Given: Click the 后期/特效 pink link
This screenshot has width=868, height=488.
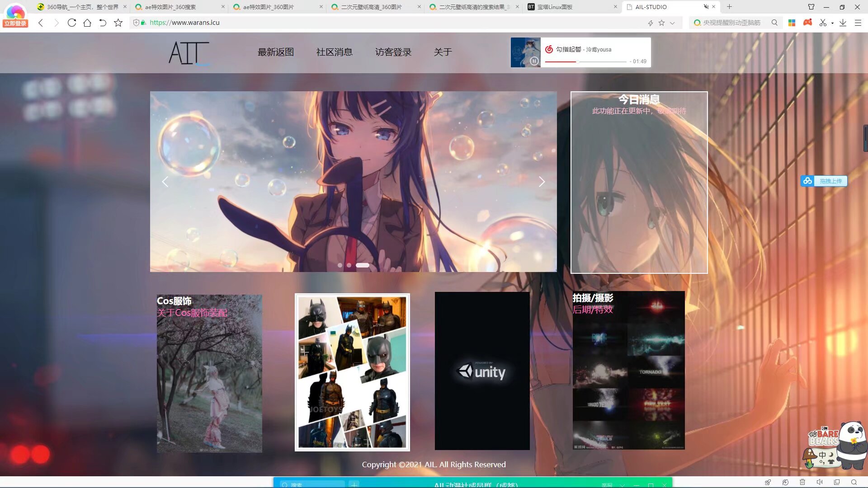Looking at the screenshot, I should [x=593, y=310].
